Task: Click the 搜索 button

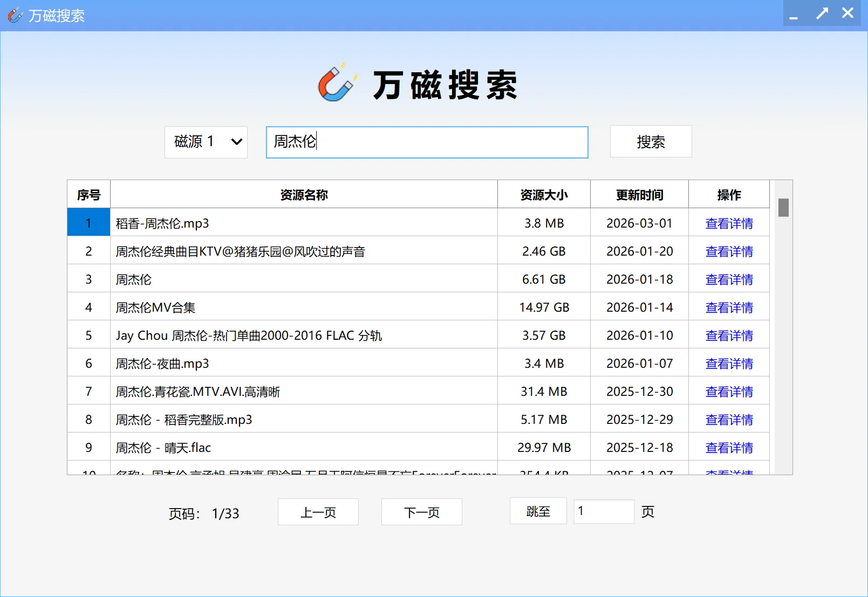Action: tap(651, 142)
